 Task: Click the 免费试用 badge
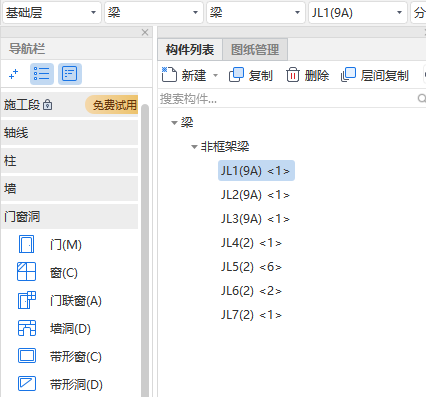pos(112,105)
